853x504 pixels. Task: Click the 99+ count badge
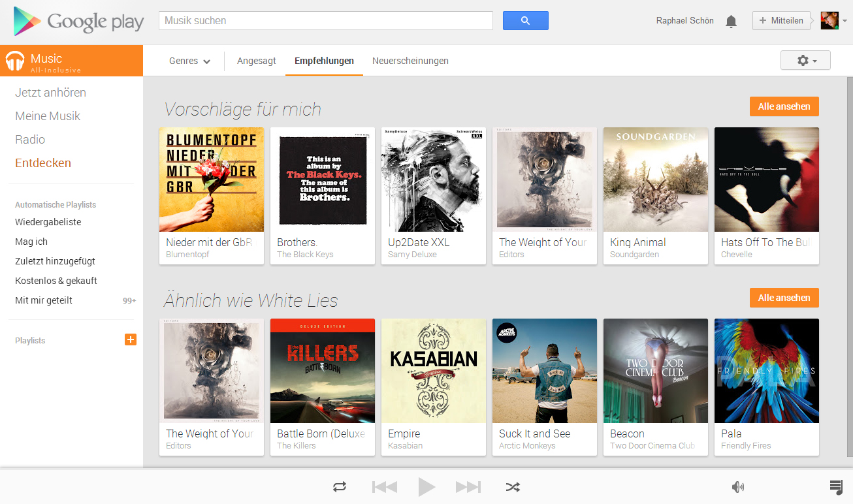(129, 301)
